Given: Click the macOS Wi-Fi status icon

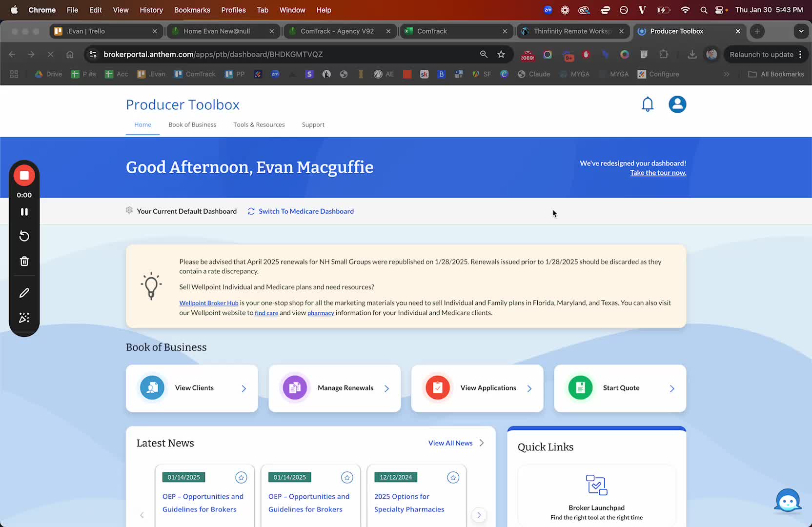Looking at the screenshot, I should (x=685, y=10).
